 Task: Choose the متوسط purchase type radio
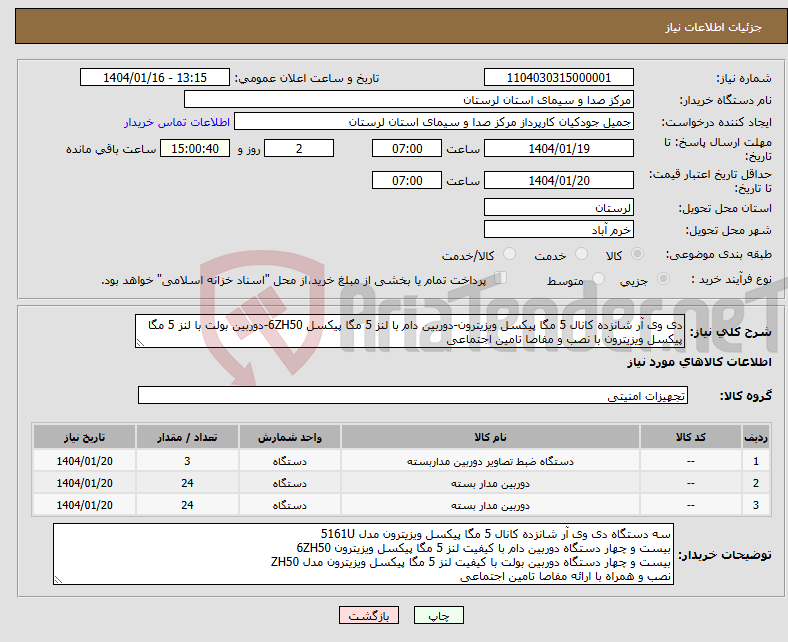tap(598, 279)
